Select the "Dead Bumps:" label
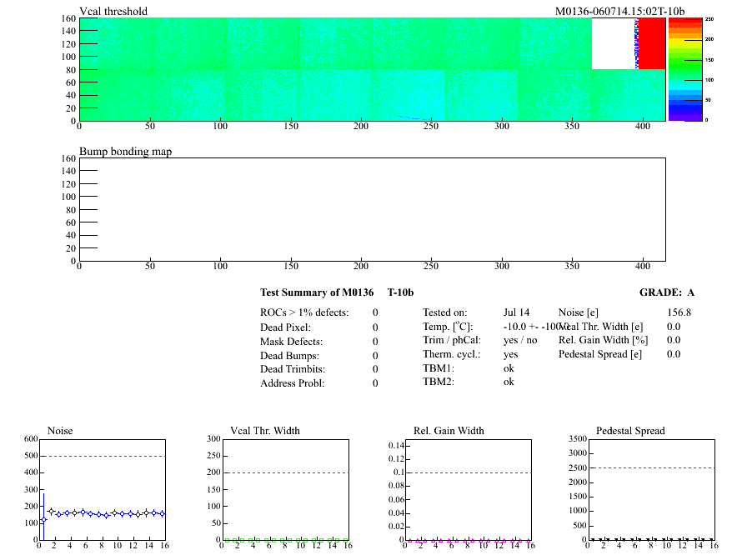Image resolution: width=747 pixels, height=560 pixels. [x=289, y=356]
